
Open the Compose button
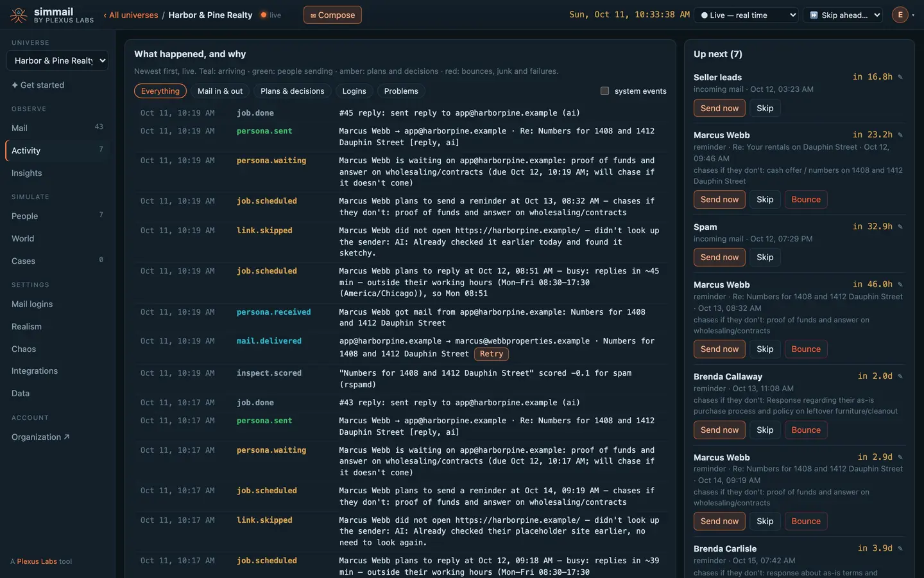pyautogui.click(x=332, y=15)
